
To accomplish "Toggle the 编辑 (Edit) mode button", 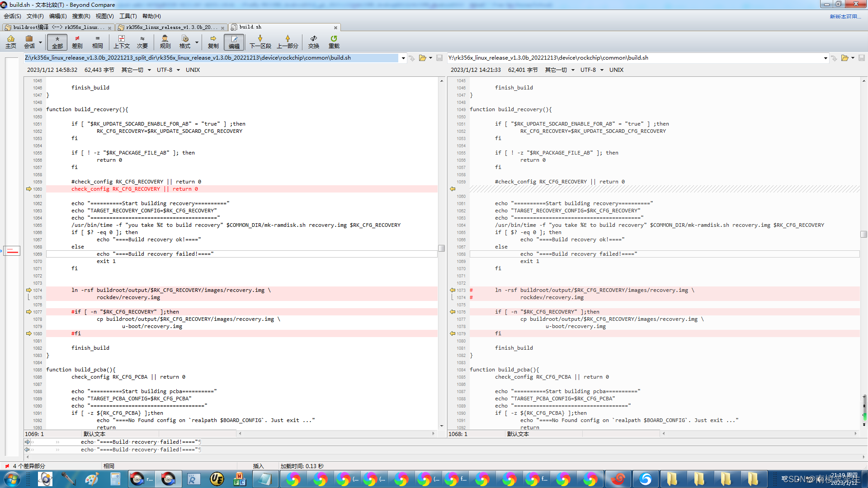I will click(234, 42).
